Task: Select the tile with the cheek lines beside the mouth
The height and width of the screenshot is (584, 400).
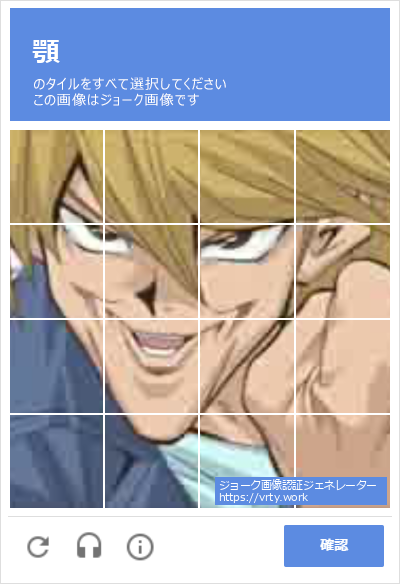Action: tap(247, 366)
